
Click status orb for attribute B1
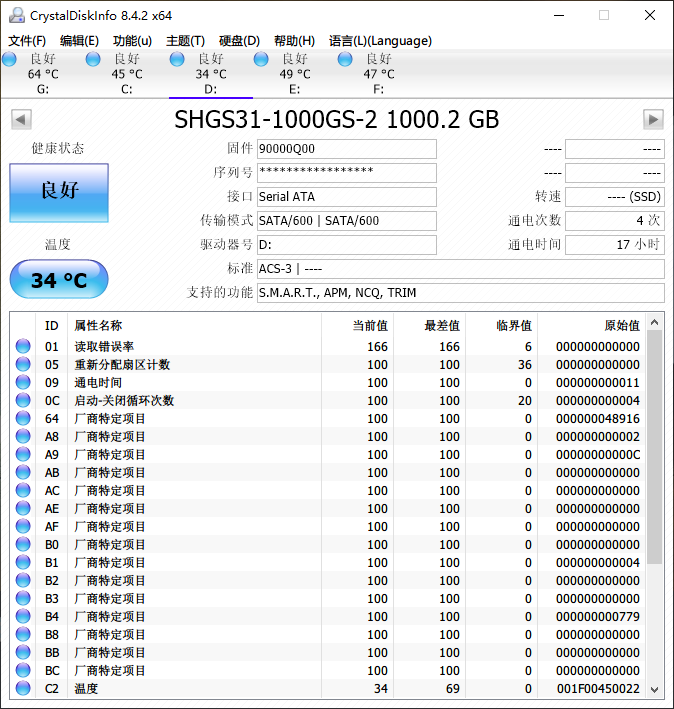[x=23, y=562]
